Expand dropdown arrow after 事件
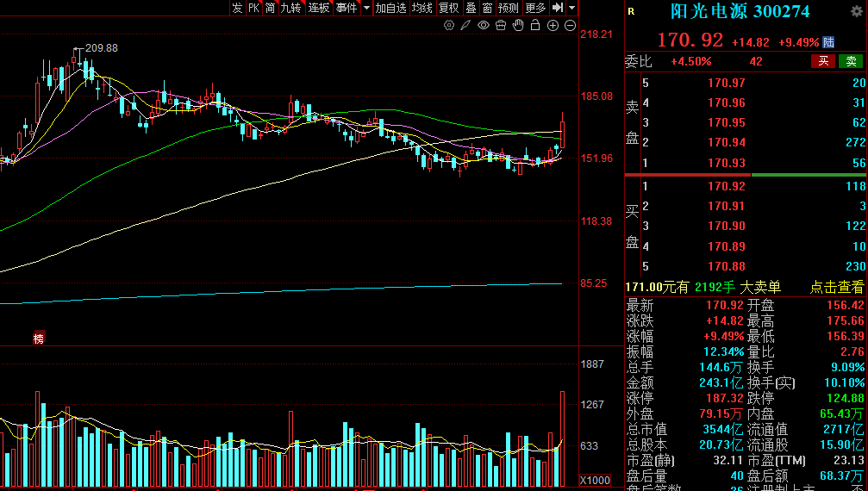Screen dimensions: 868x491 coord(366,8)
